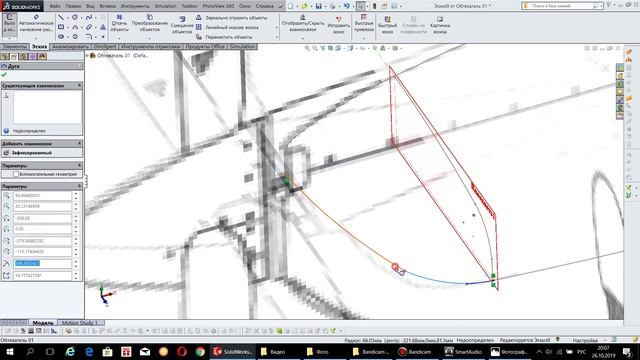This screenshot has height=360, width=640.
Task: Click the knowledge base search box
Action: (x=561, y=6)
